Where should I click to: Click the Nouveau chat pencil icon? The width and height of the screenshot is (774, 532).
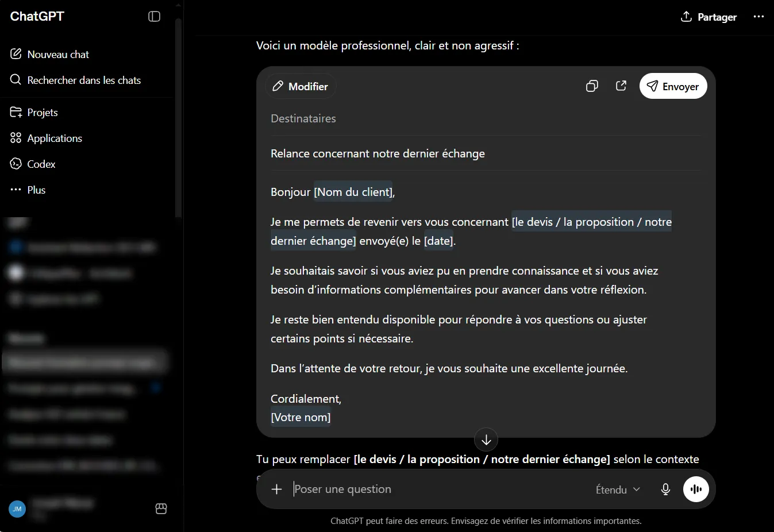click(x=16, y=54)
